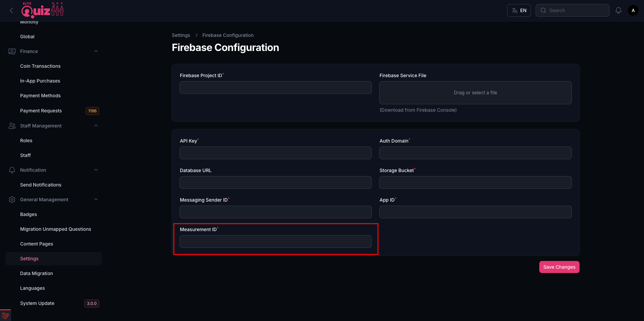The width and height of the screenshot is (644, 321).
Task: Open Badges page
Action: 29,214
